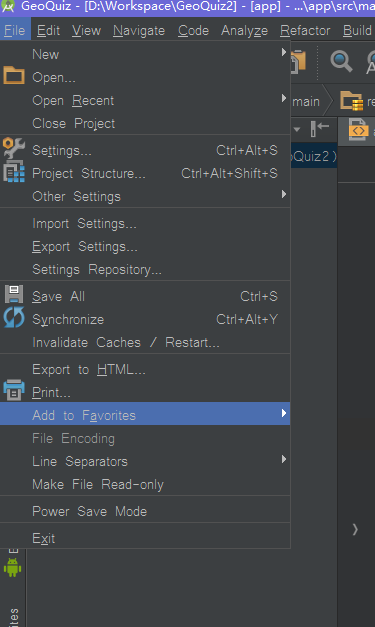Open the Edit menu
Image resolution: width=375 pixels, height=627 pixels.
coord(48,30)
